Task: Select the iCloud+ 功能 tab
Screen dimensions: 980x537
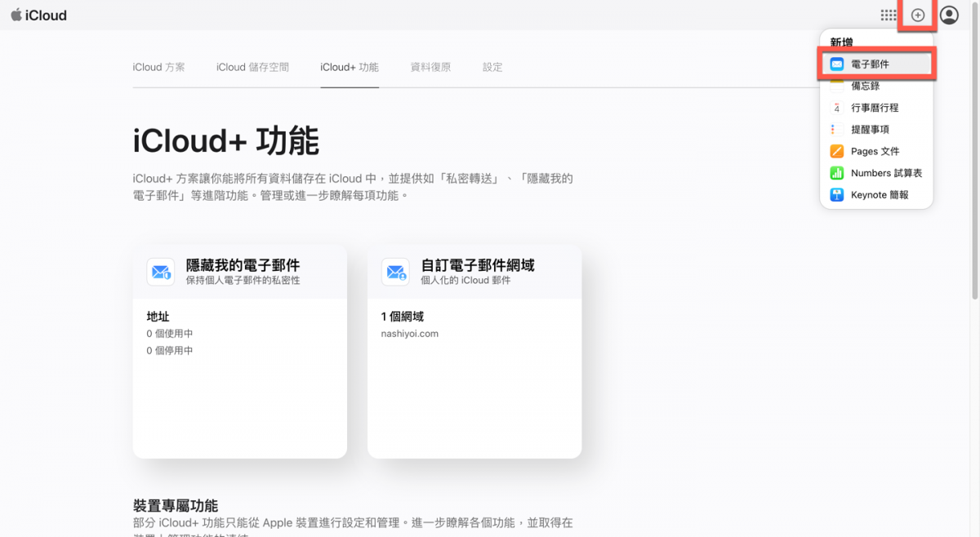Action: point(350,67)
